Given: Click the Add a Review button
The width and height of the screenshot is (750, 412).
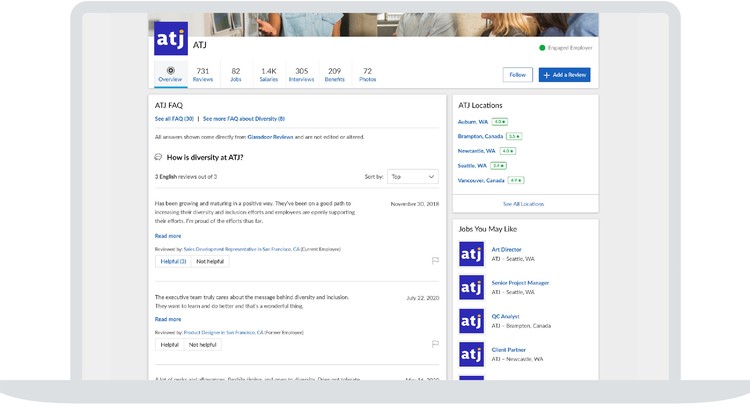Looking at the screenshot, I should point(564,75).
